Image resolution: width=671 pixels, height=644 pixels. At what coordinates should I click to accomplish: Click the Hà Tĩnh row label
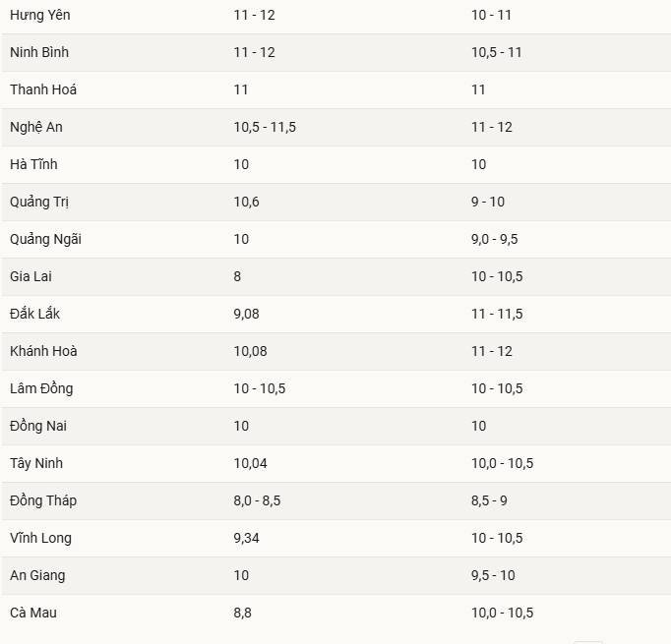coord(34,164)
